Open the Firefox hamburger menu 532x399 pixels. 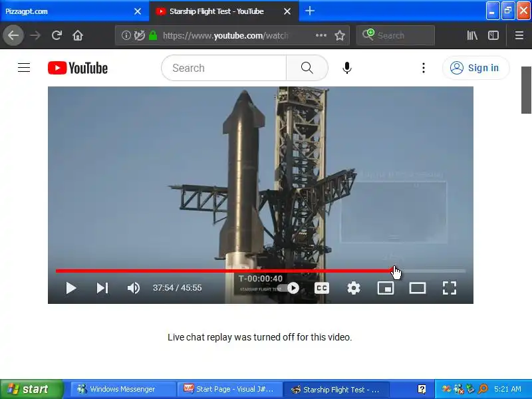[519, 35]
